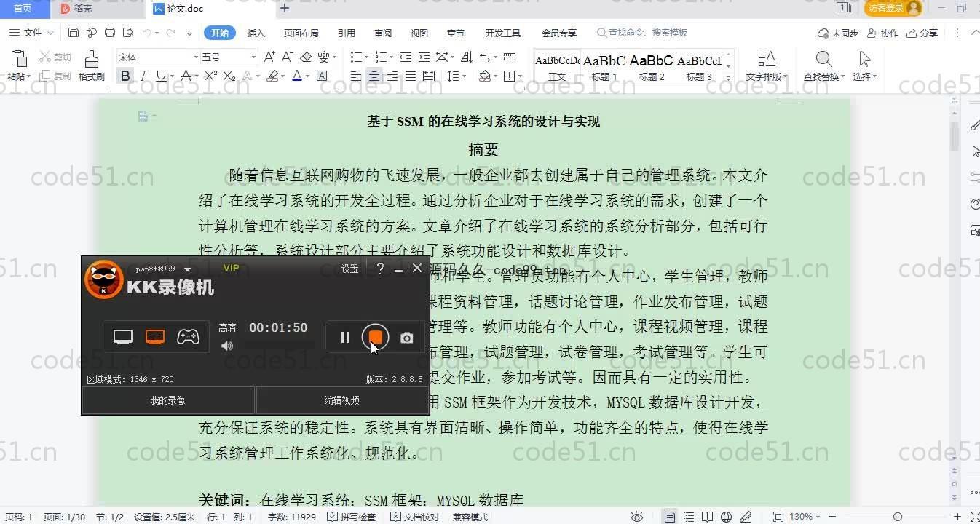Click the format painter icon
The height and width of the screenshot is (524, 980).
[x=91, y=60]
